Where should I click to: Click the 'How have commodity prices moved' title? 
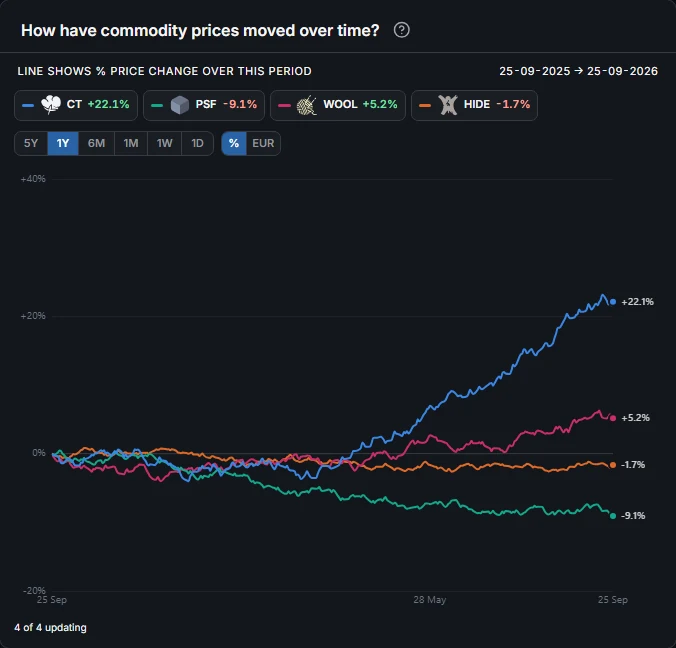[200, 31]
